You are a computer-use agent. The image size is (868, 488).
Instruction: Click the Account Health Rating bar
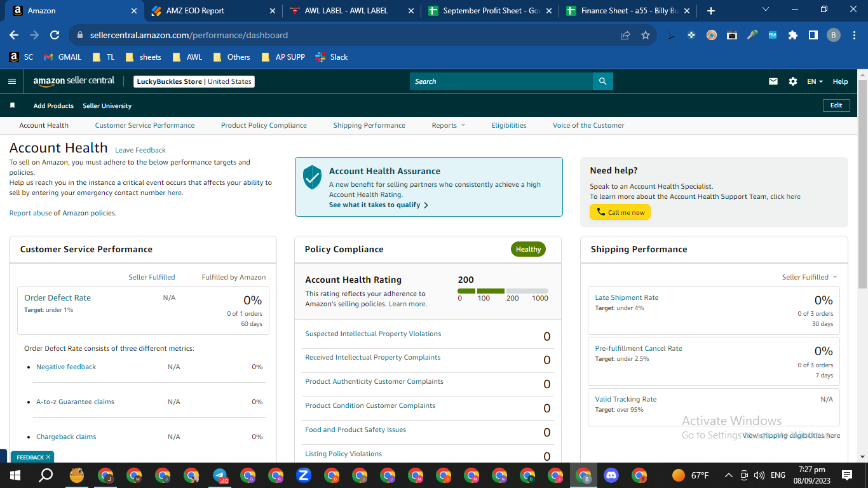click(503, 291)
